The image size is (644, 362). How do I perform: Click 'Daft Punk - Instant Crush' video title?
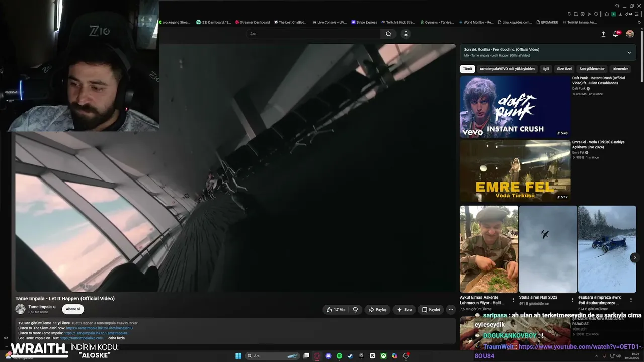599,80
